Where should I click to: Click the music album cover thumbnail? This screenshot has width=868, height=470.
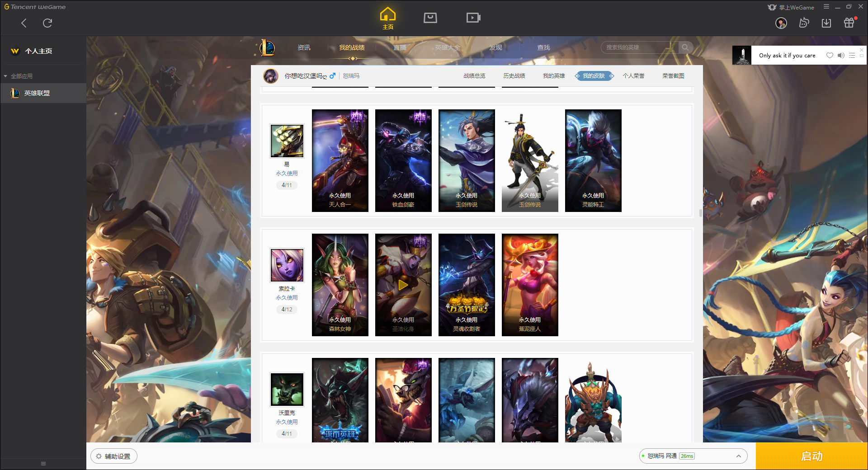coord(742,55)
